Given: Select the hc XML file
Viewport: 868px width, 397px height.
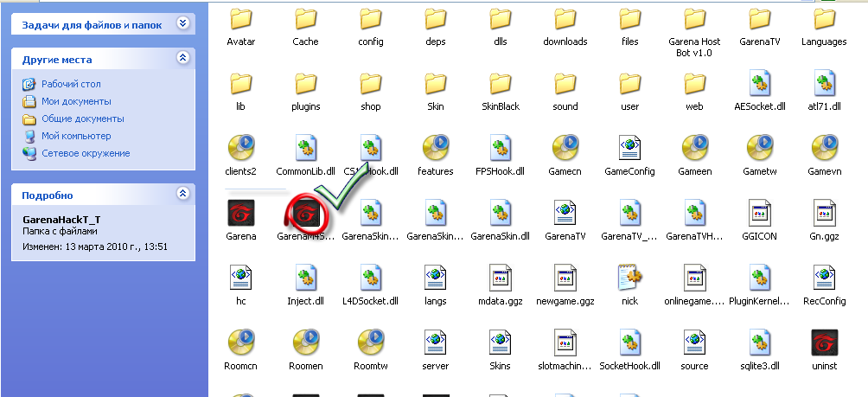Looking at the screenshot, I should [241, 278].
